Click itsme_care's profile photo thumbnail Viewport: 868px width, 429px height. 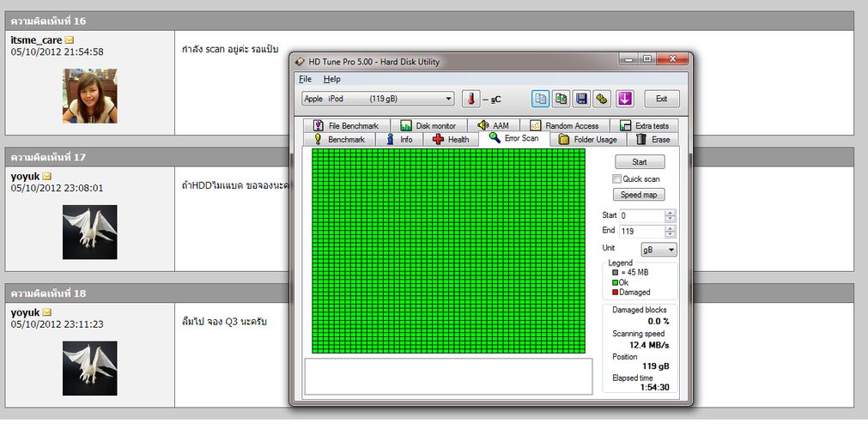(x=89, y=95)
